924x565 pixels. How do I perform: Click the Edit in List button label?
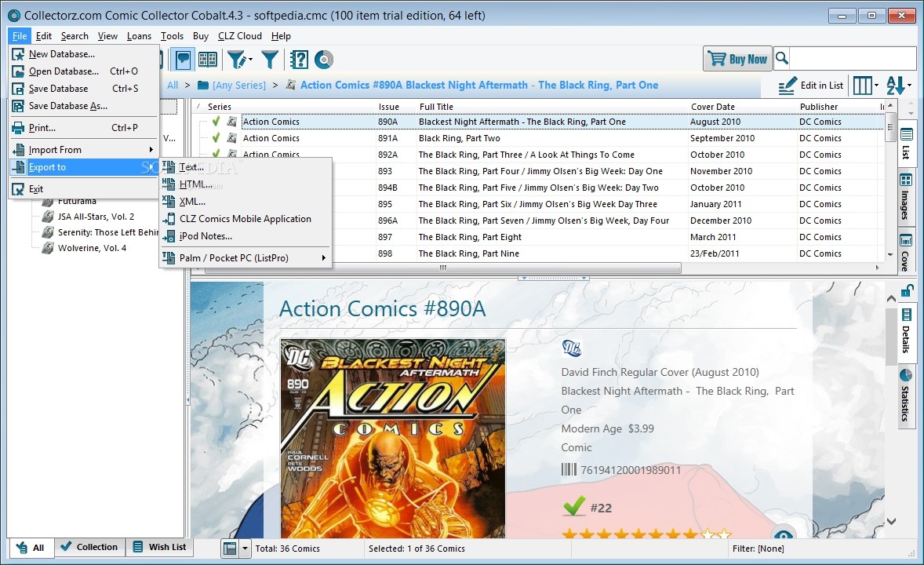pyautogui.click(x=821, y=86)
